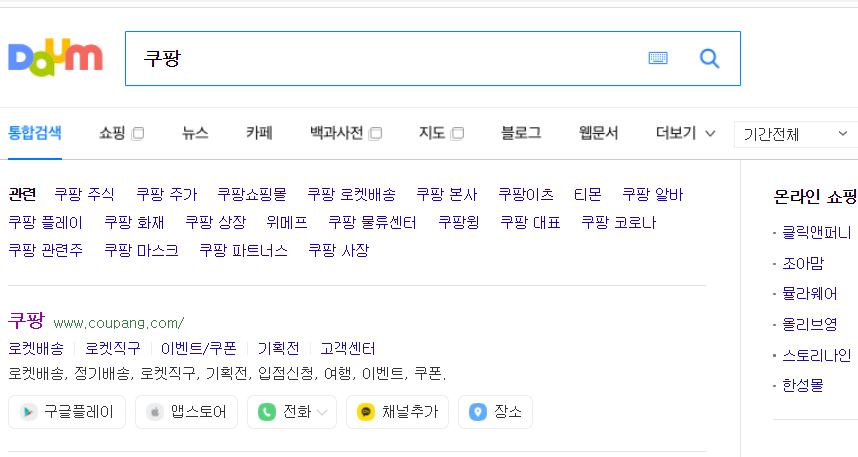Click related search 쿠팡이츠
This screenshot has height=457, width=858.
[526, 194]
